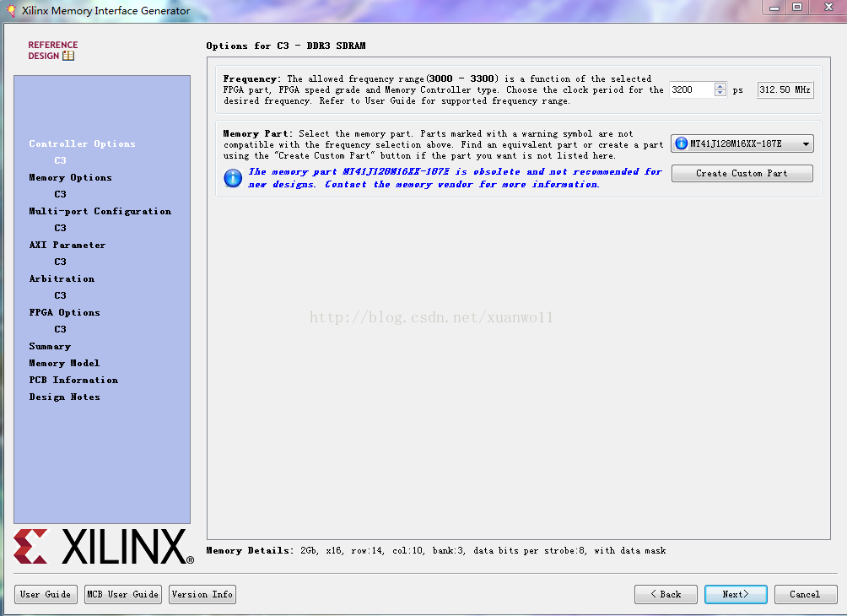Click C3 under FPGA Options
This screenshot has width=847, height=616.
pyautogui.click(x=60, y=329)
